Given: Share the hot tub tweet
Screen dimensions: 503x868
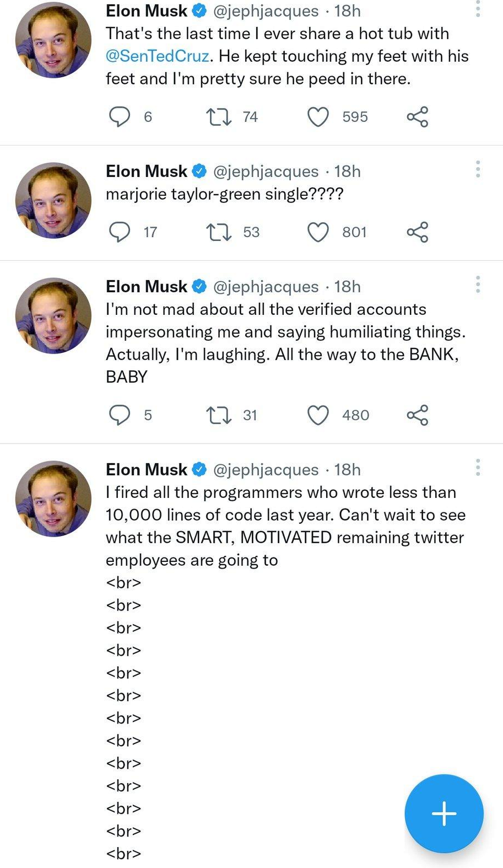Looking at the screenshot, I should pos(418,117).
